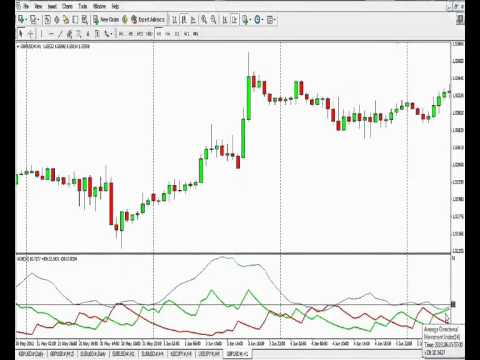Open the Insert menu
Image resolution: width=480 pixels, height=360 pixels.
point(52,6)
